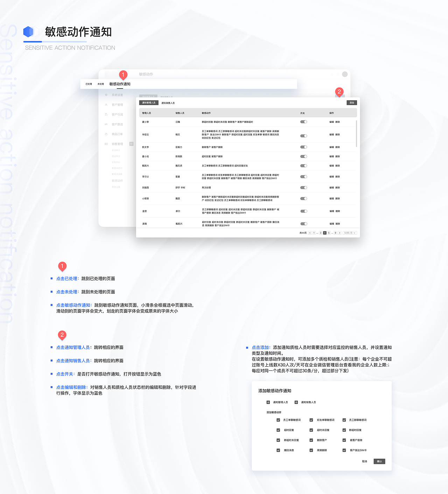Screen dimensions: 448x494
Task: Select the 客户管理 person icon in sidebar
Action: (x=106, y=104)
